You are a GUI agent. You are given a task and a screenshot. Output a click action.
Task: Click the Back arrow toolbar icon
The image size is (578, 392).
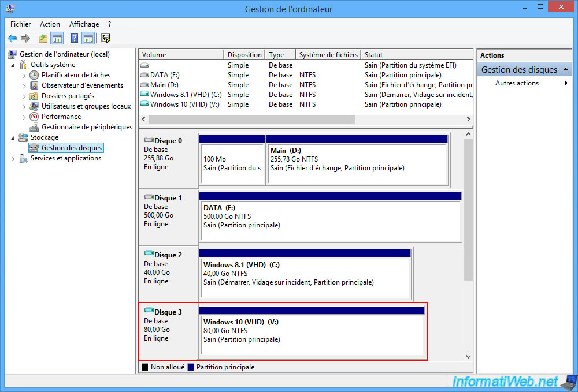12,39
